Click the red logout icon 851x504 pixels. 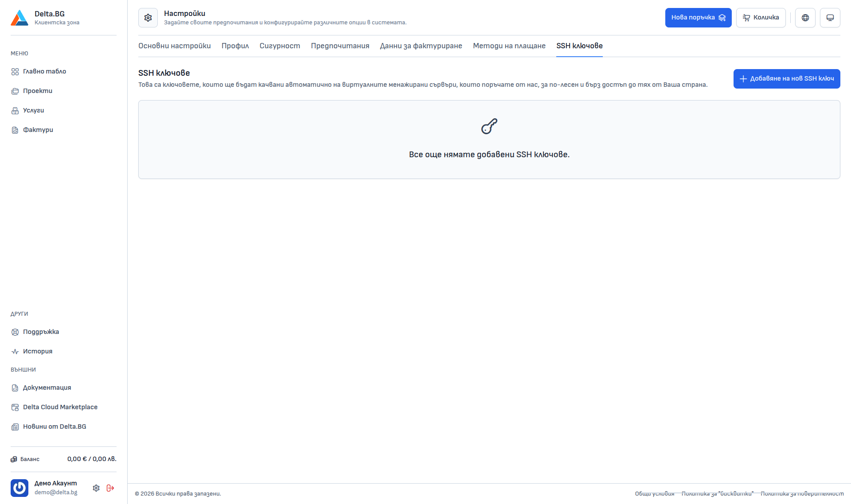pos(110,488)
